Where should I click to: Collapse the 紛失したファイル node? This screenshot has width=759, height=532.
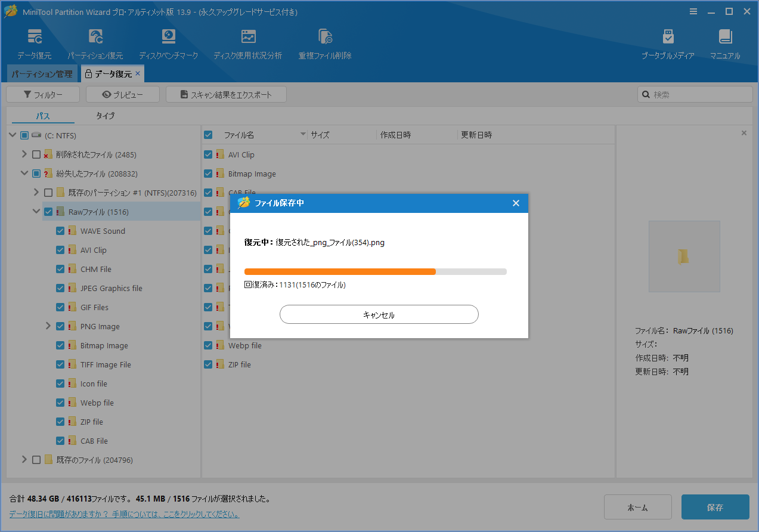point(24,174)
